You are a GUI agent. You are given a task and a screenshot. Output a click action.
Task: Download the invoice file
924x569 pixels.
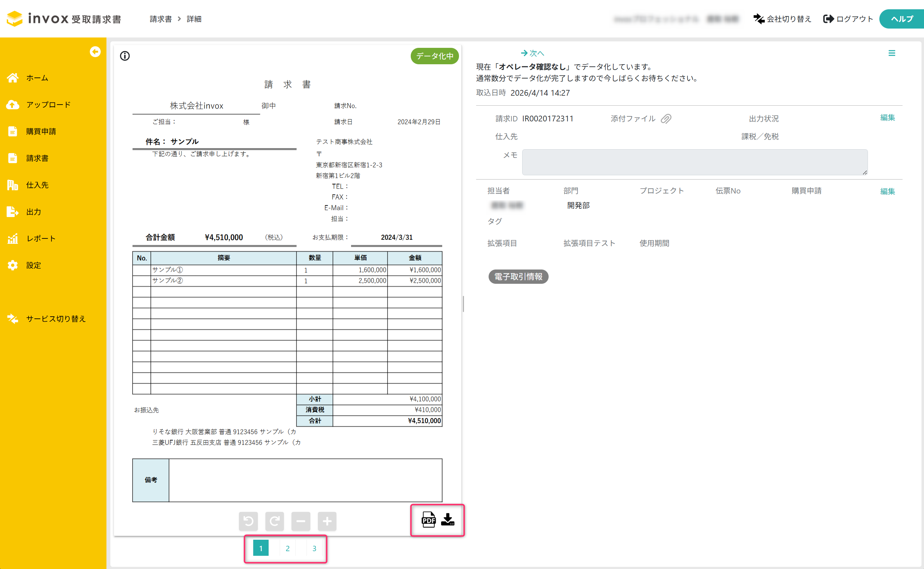pos(448,520)
